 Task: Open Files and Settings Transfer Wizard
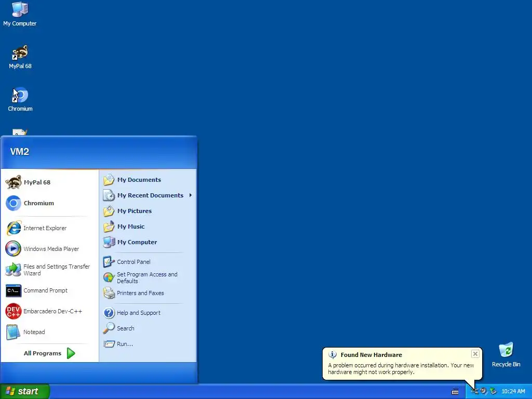[x=49, y=270]
